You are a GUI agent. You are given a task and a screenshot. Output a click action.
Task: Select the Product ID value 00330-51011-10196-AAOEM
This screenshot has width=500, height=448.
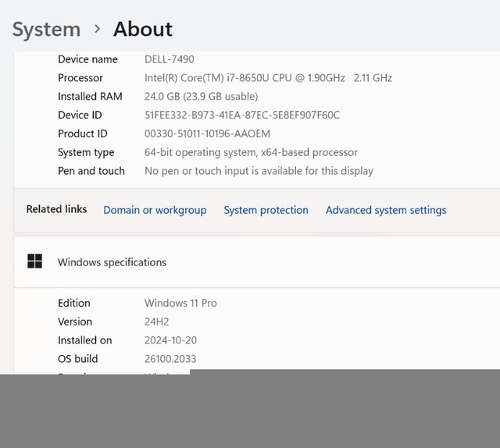pyautogui.click(x=207, y=134)
